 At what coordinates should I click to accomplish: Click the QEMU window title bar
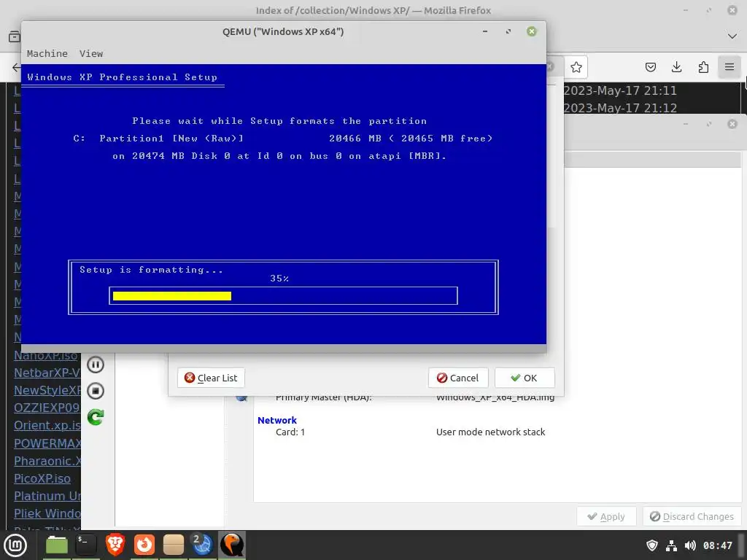tap(283, 31)
